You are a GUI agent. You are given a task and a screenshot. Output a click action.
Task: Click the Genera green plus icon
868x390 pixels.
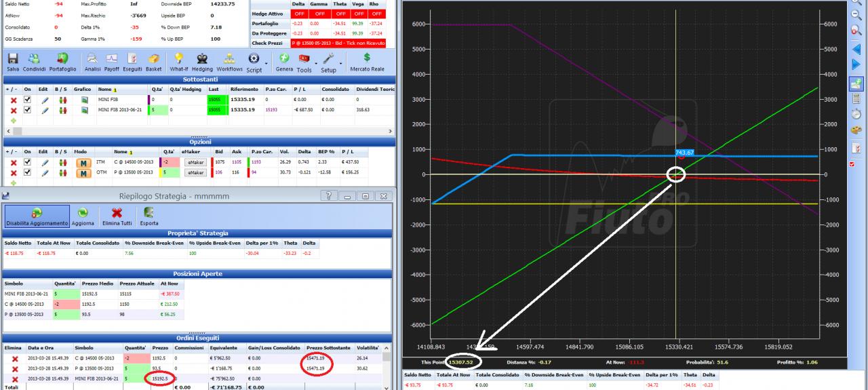pos(284,62)
